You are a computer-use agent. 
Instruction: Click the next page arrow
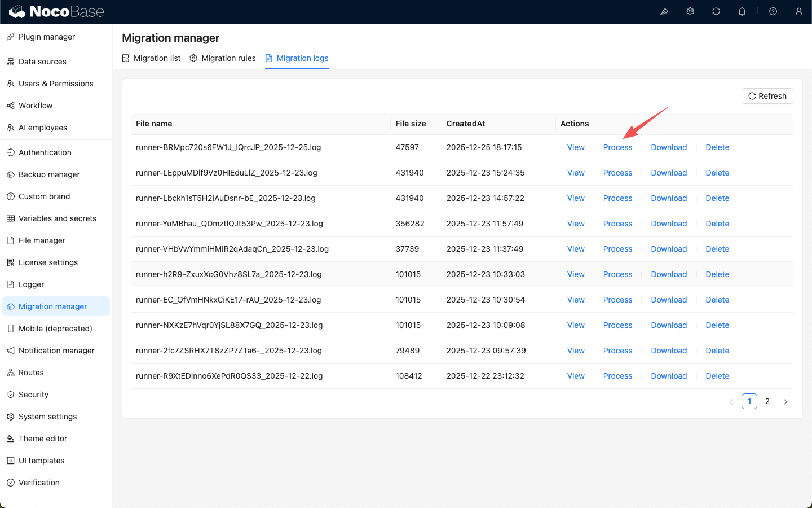point(785,401)
